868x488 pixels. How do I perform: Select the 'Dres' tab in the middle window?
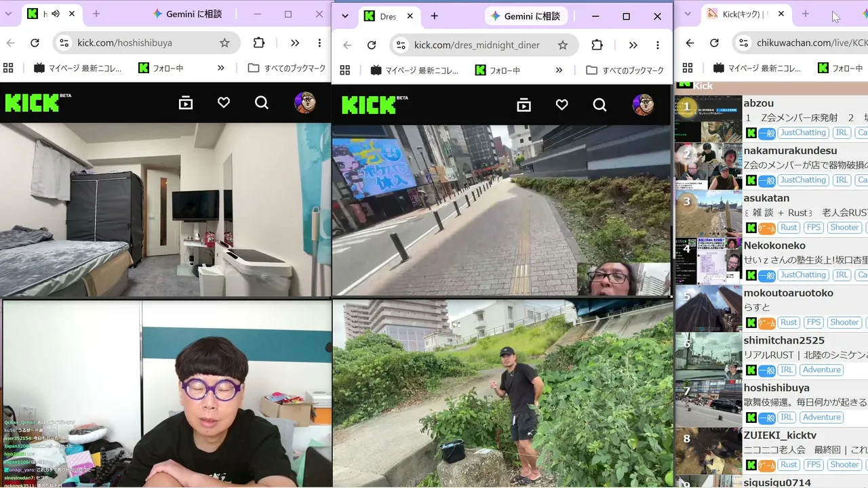pos(390,16)
